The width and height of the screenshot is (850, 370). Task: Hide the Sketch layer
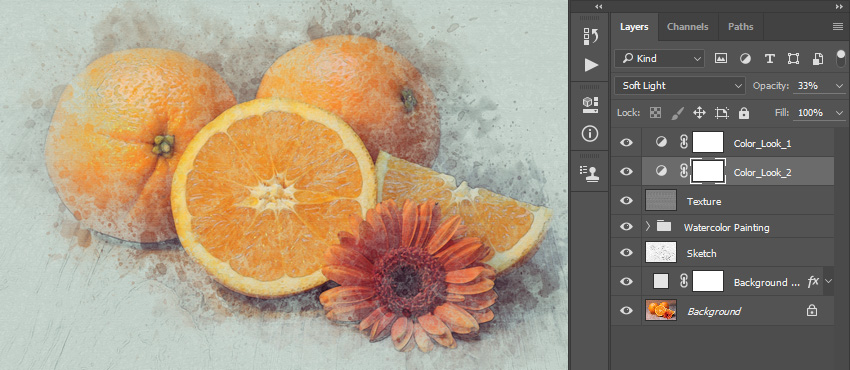coord(626,252)
